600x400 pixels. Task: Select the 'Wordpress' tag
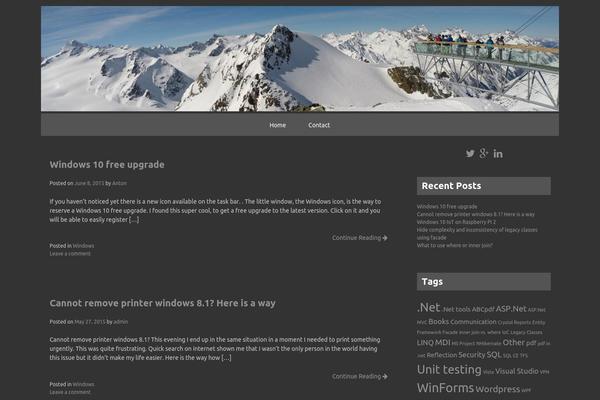pyautogui.click(x=497, y=389)
